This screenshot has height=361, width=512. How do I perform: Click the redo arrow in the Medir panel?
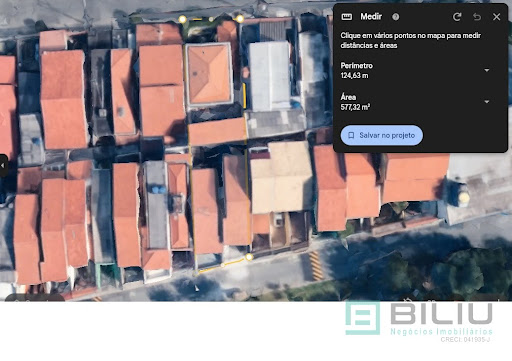click(457, 17)
